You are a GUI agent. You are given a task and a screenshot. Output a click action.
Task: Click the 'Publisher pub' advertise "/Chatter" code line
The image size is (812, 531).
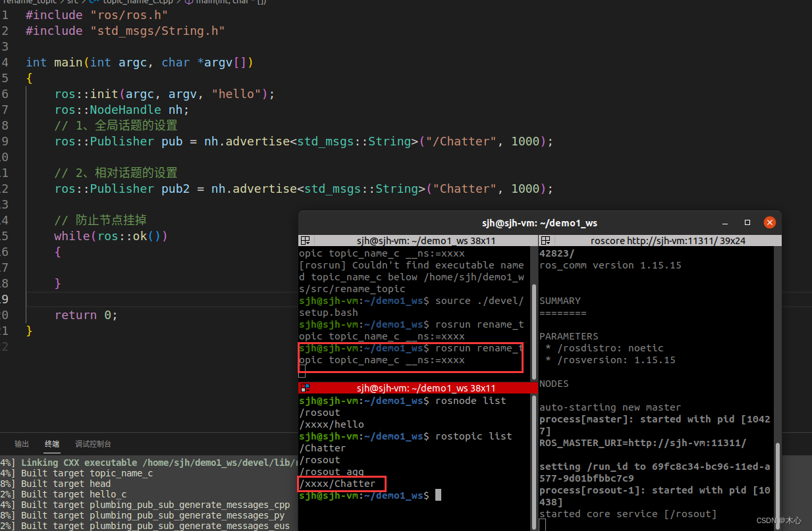point(304,141)
